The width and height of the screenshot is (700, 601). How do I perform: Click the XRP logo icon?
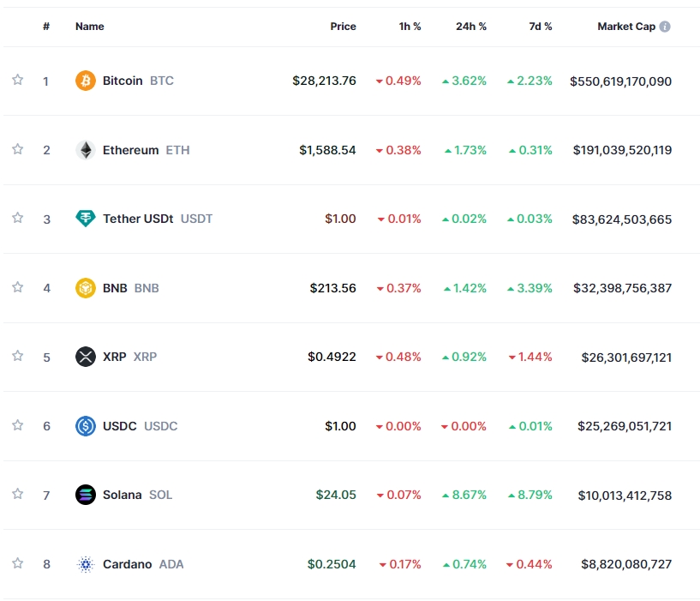pos(86,357)
